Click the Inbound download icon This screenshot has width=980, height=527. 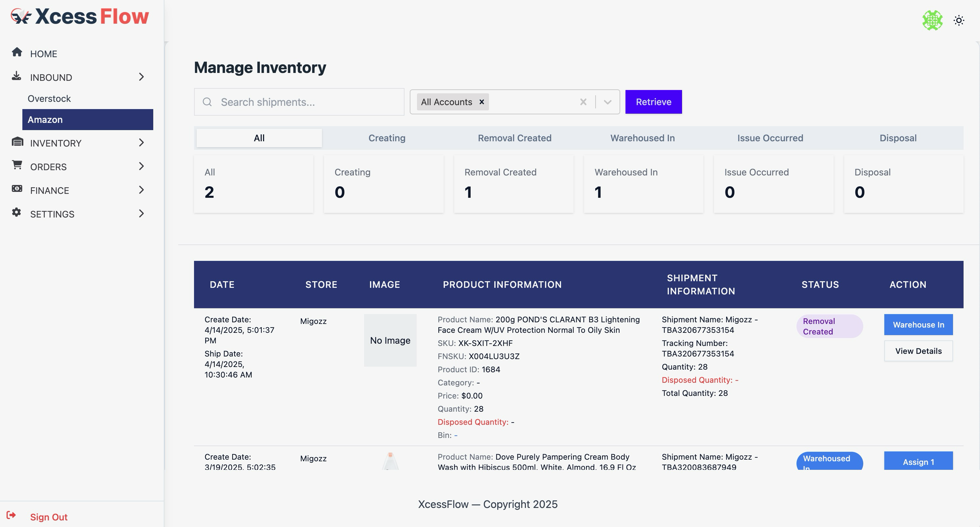16,76
